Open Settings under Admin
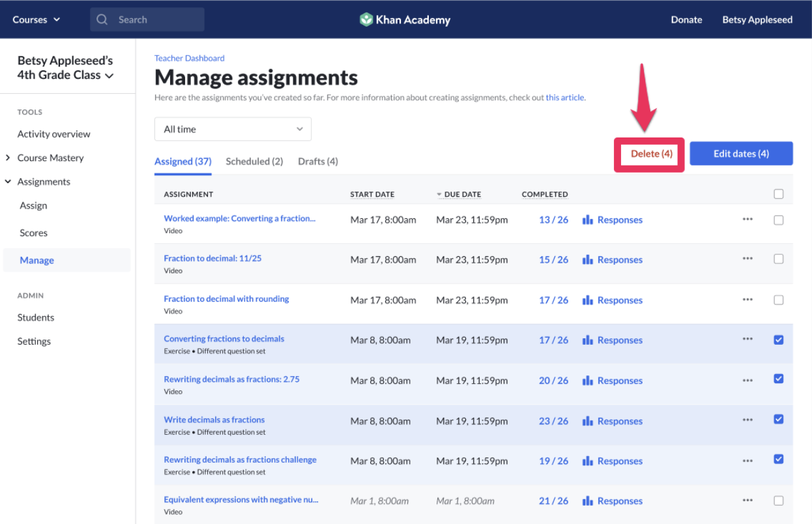 click(x=34, y=342)
